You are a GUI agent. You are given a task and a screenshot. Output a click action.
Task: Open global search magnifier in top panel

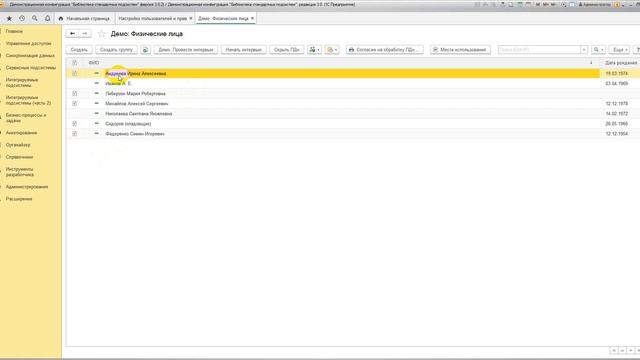click(35, 18)
